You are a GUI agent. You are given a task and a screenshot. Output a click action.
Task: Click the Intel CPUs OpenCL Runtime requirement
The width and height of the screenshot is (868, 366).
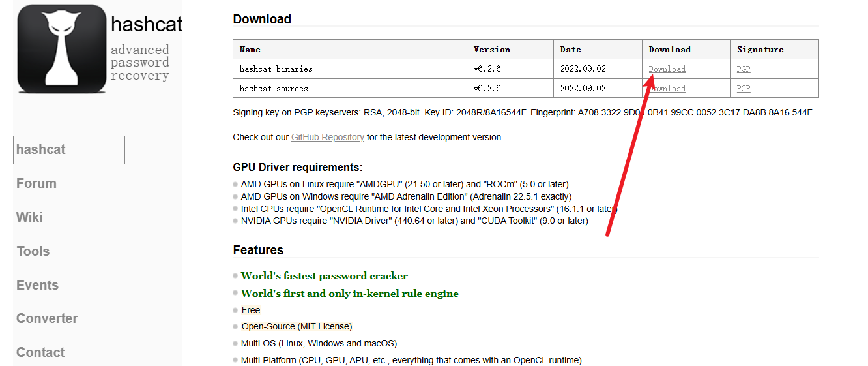click(429, 209)
